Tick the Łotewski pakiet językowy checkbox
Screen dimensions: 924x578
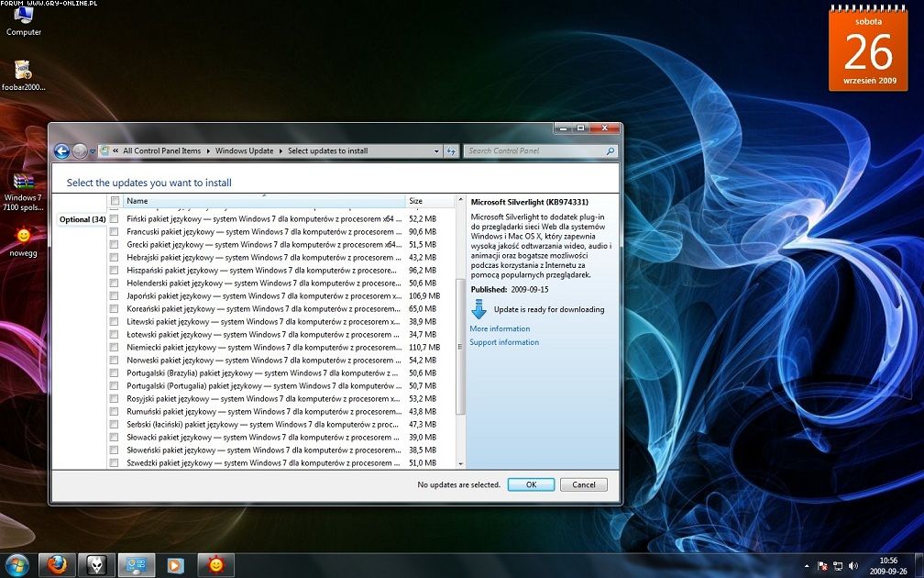point(114,334)
